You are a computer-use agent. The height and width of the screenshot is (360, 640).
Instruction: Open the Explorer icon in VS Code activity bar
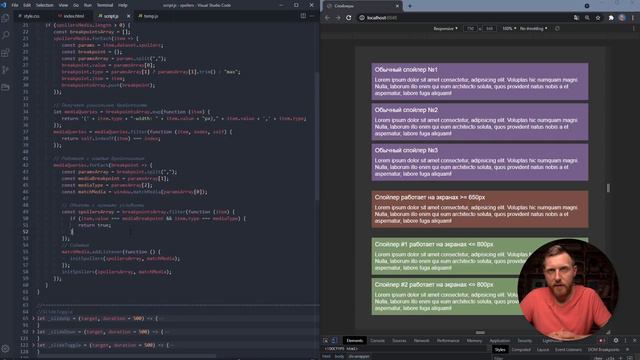pyautogui.click(x=5, y=18)
